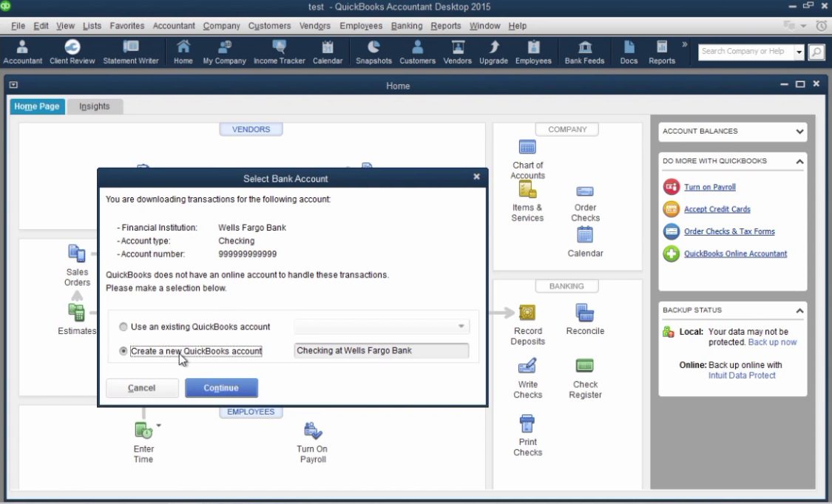Click the search magnifier button

tap(816, 52)
